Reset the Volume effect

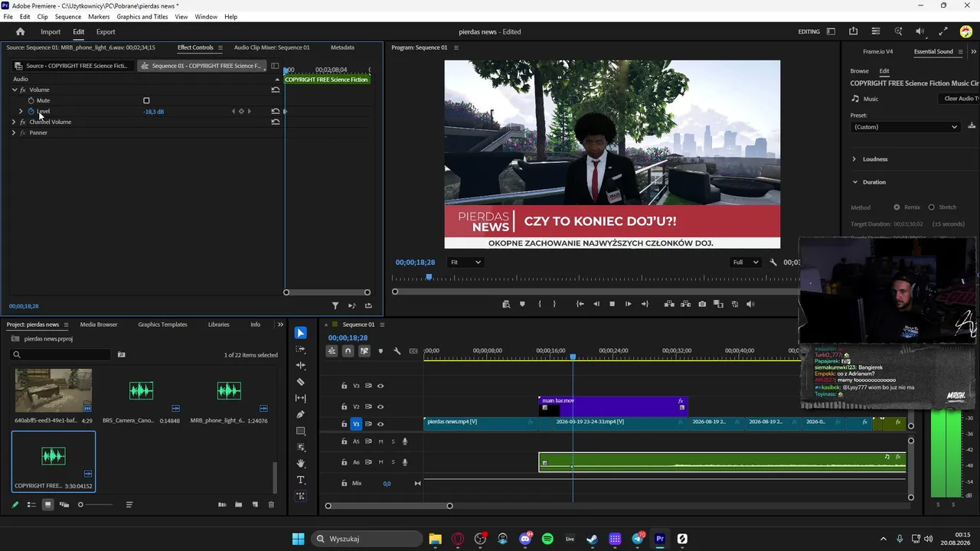[275, 90]
